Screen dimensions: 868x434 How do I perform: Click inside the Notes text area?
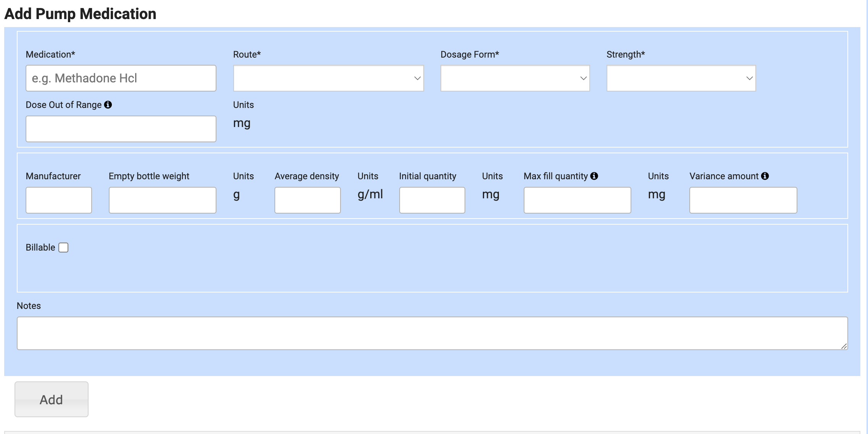pos(432,333)
